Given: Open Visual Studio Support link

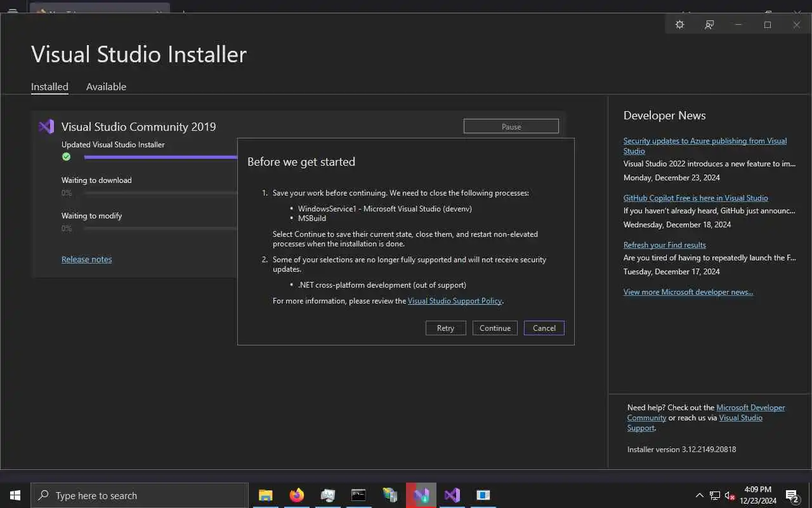Looking at the screenshot, I should (x=695, y=423).
